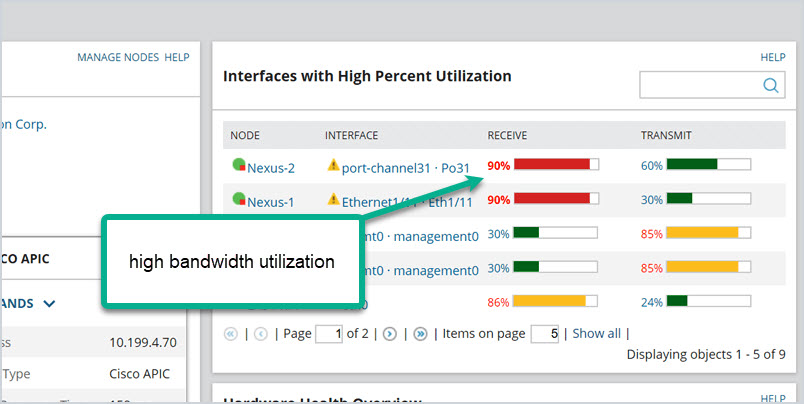The height and width of the screenshot is (404, 804).
Task: Click HELP link in Interfaces utilization widget
Action: click(x=773, y=57)
